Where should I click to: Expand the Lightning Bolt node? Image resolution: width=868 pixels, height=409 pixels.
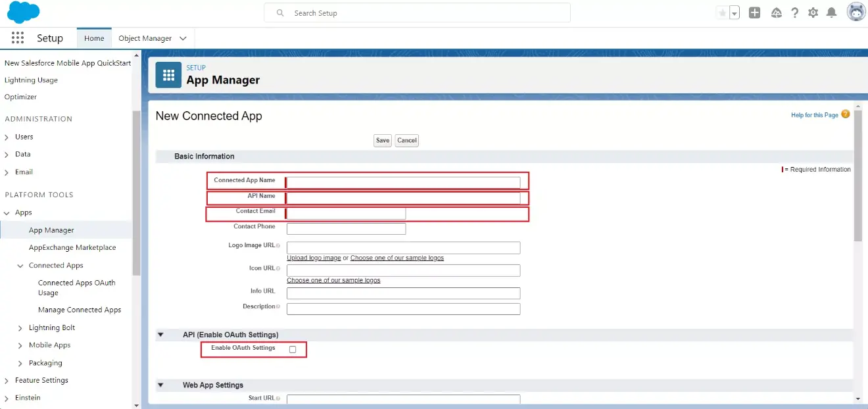tap(20, 327)
